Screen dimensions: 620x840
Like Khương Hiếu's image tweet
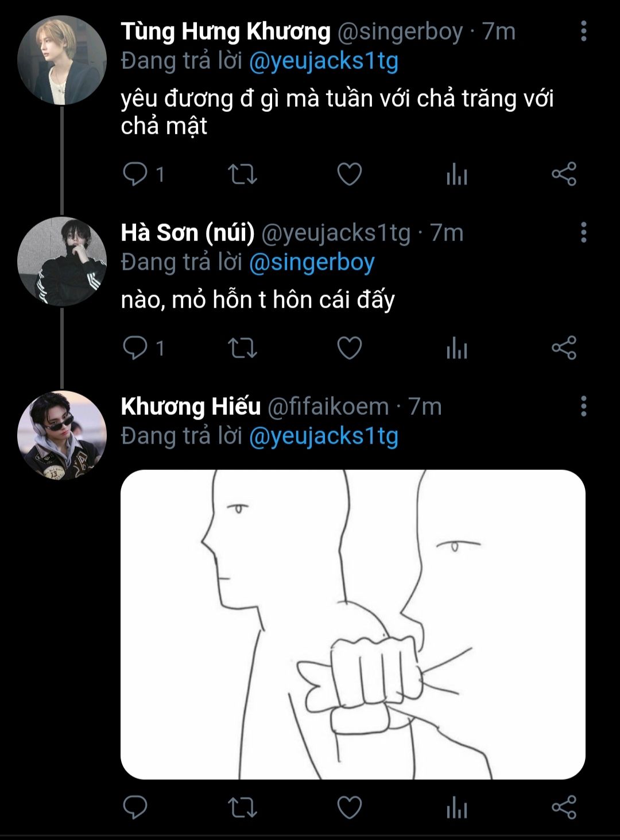click(x=349, y=807)
